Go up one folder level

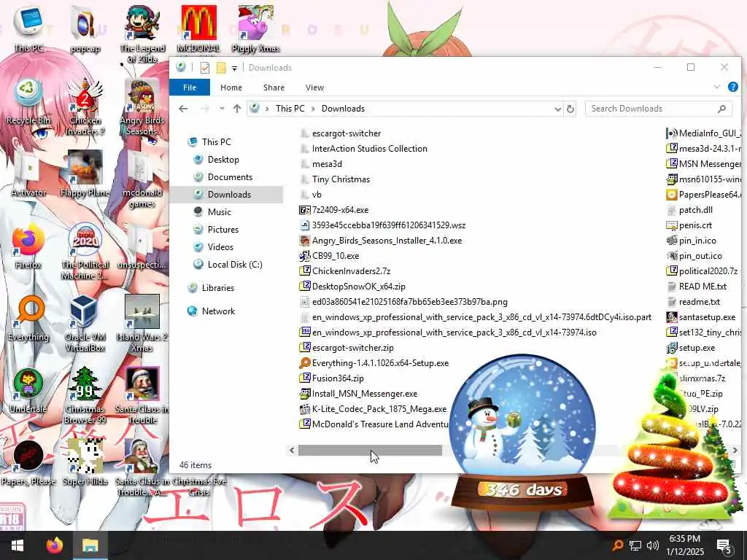tap(237, 109)
